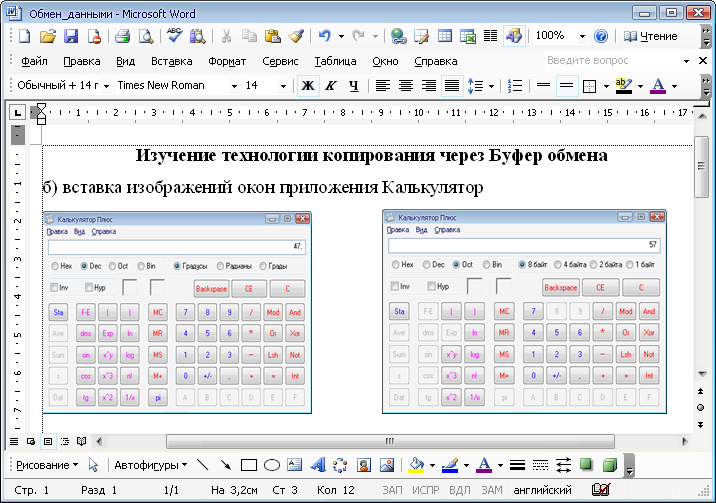This screenshot has width=716, height=503.
Task: Insert a table using the table icon
Action: [444, 36]
